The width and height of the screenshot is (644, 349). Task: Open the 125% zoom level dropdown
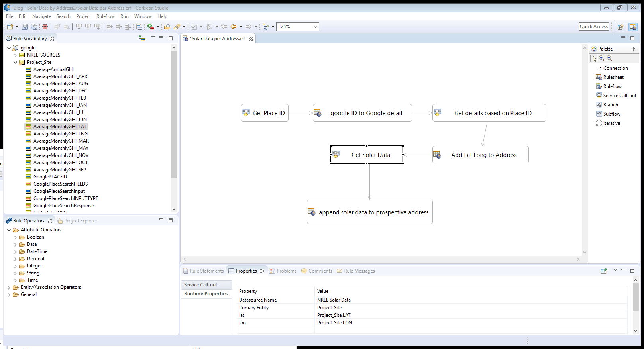[x=315, y=27]
